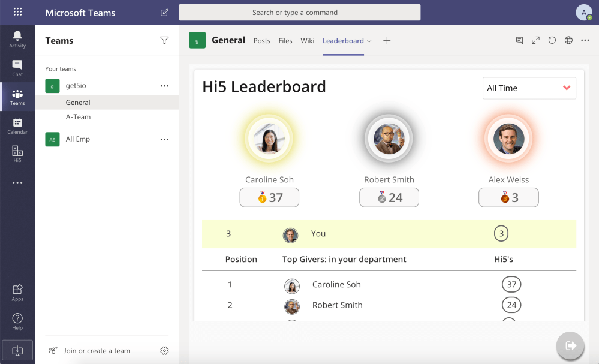Click the 37 count in Caroline's row
599x364 pixels.
click(x=511, y=284)
